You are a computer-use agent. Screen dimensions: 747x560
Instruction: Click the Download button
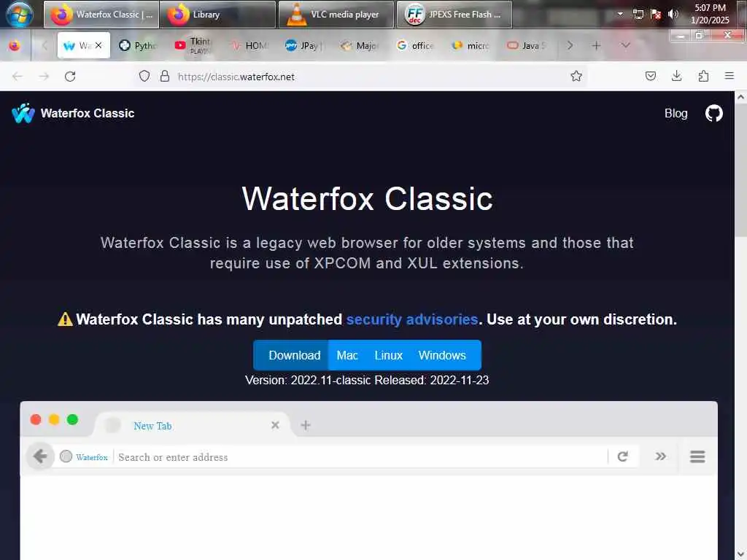[x=291, y=355]
